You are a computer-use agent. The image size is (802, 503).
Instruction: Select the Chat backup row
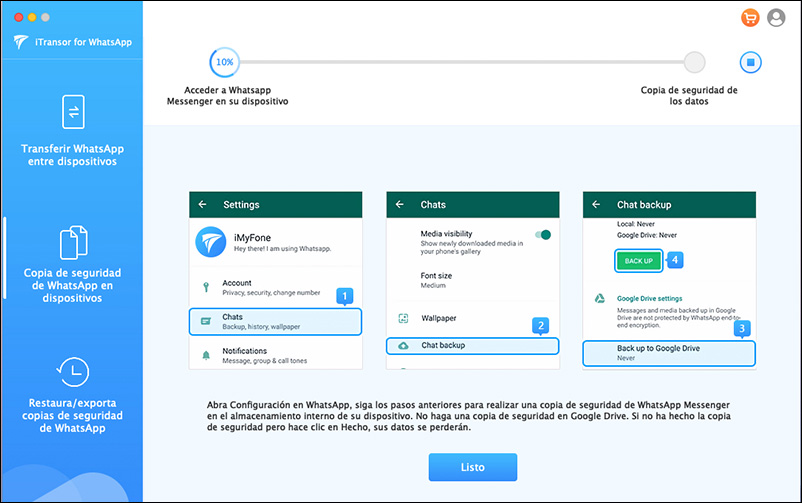coord(473,346)
